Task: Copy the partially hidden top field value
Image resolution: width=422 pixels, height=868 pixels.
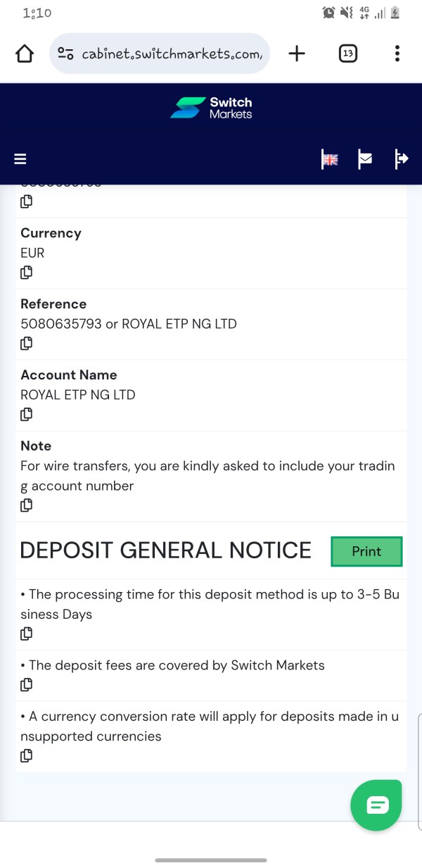Action: click(26, 201)
